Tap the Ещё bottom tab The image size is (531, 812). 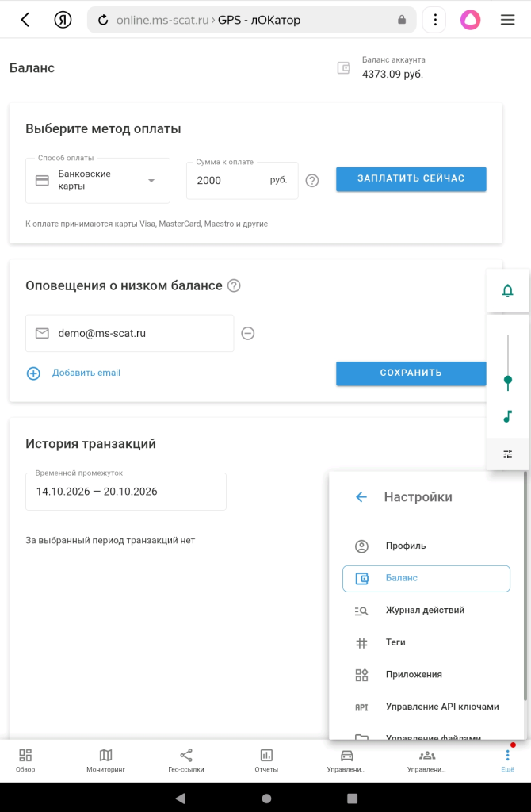coord(508,760)
